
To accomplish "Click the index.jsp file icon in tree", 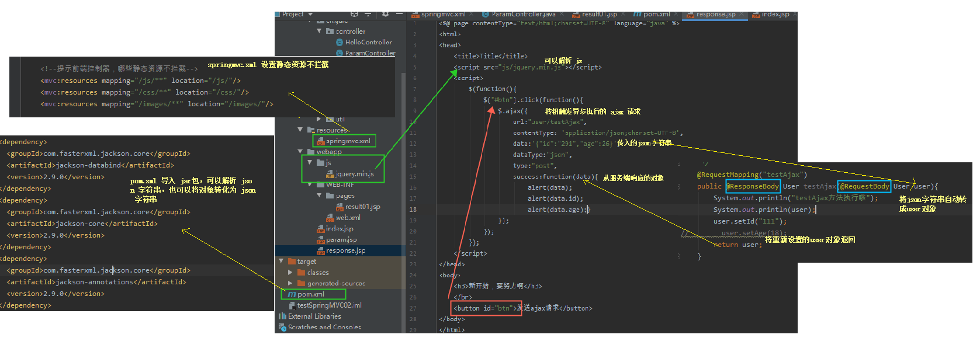I will click(x=320, y=229).
